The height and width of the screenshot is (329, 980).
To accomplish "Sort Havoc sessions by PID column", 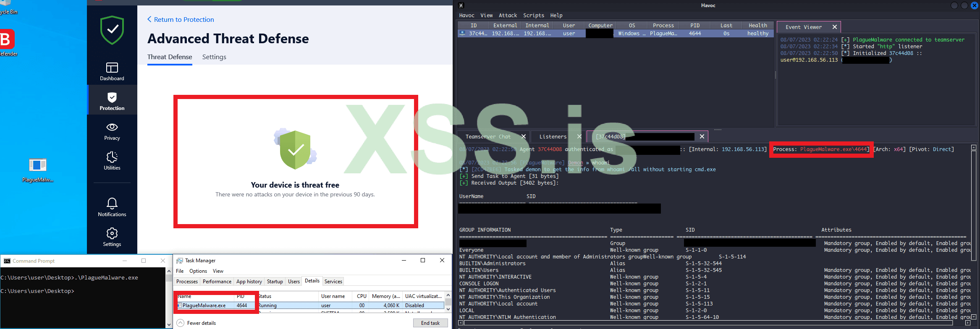I will pos(695,26).
